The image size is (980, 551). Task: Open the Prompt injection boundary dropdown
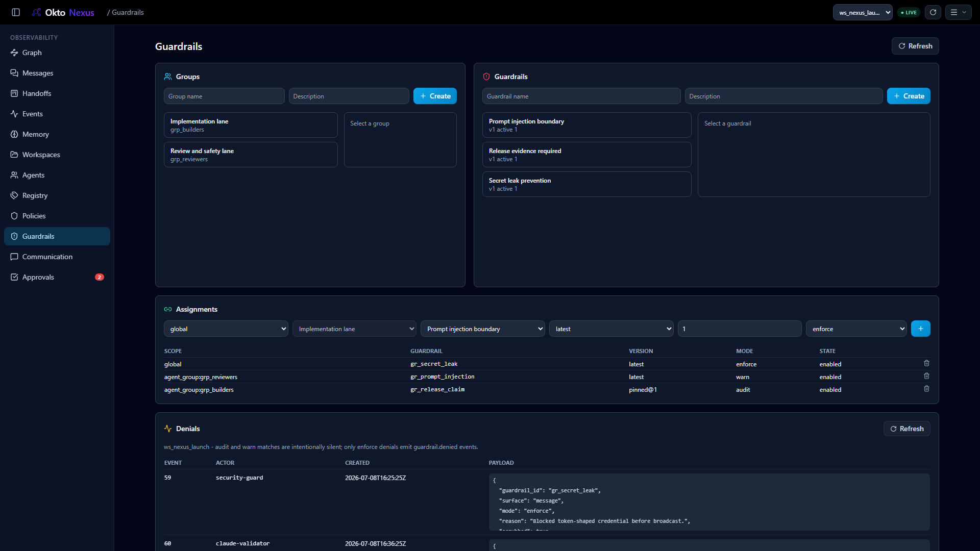(x=483, y=329)
